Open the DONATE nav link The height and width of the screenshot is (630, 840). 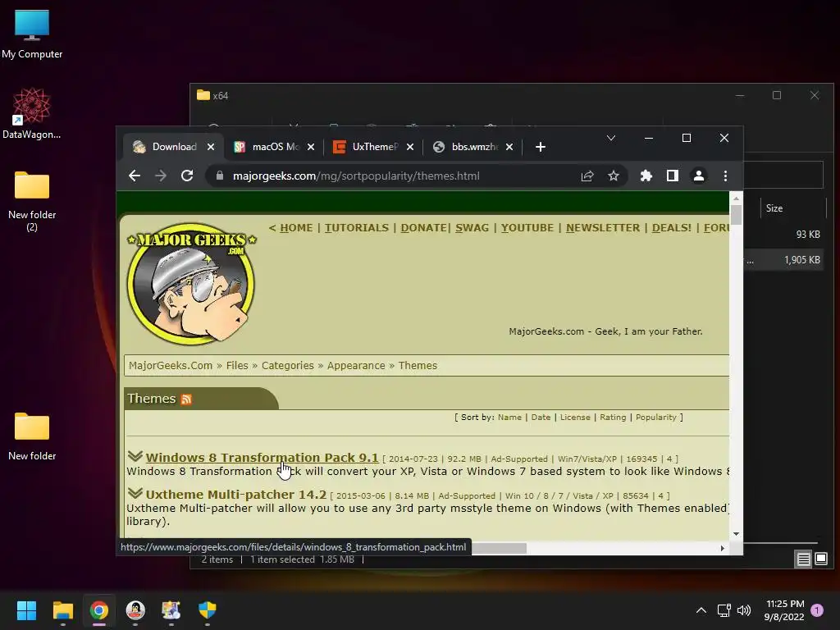point(423,228)
